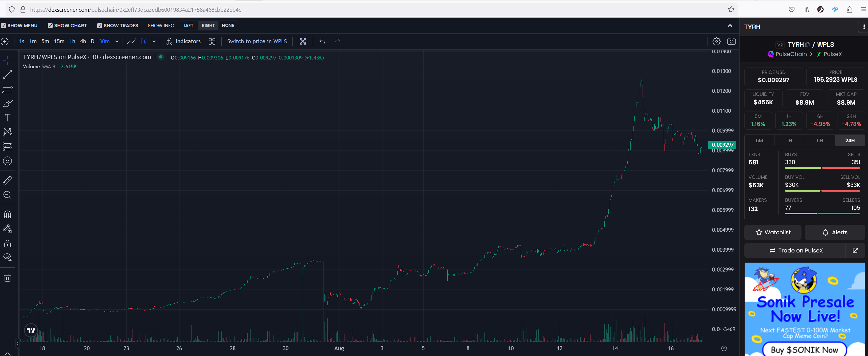Open the layout setup grid
868x356 pixels.
pyautogui.click(x=212, y=41)
